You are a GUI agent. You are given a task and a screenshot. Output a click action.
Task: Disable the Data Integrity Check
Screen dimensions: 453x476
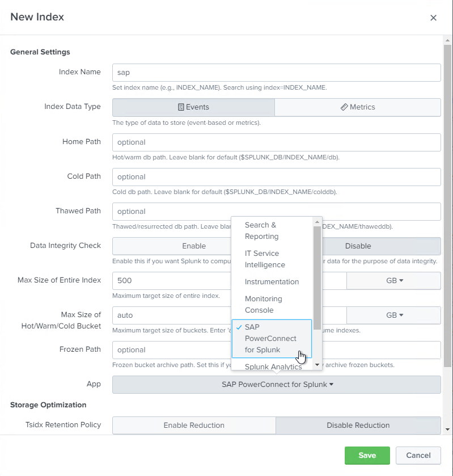coord(380,246)
